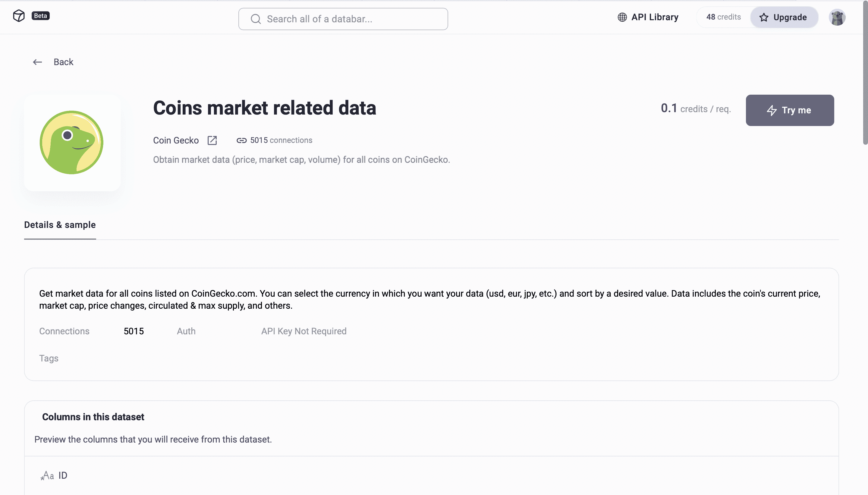The height and width of the screenshot is (495, 868).
Task: Click the connections chain-link icon
Action: 241,140
